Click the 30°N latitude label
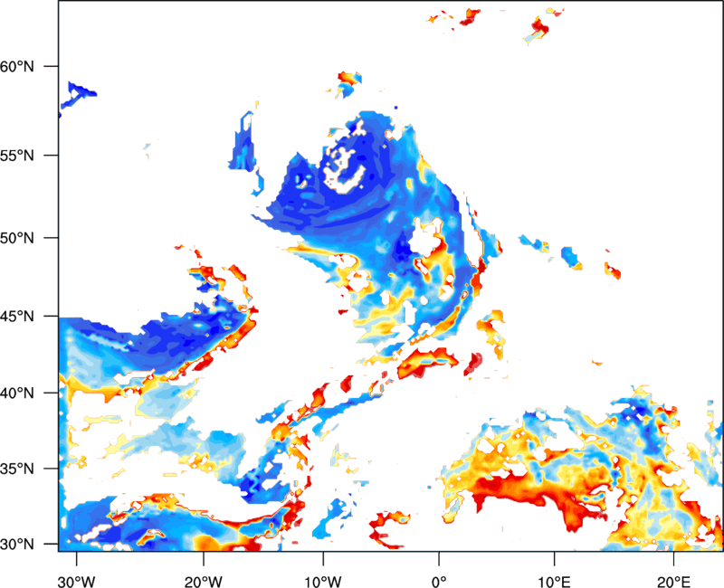724x588 pixels. point(17,545)
